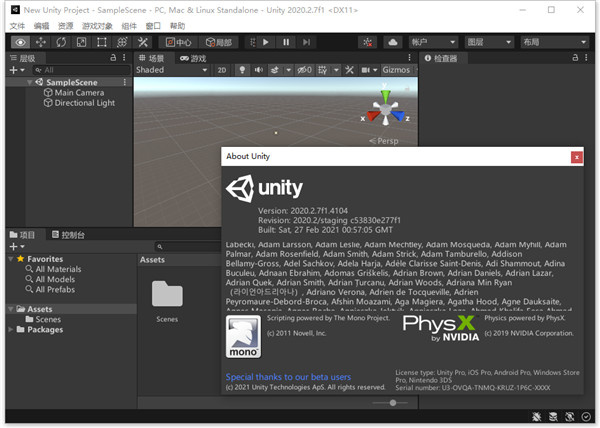Open the 帮助 (Help) menu
This screenshot has width=600, height=428.
[177, 25]
